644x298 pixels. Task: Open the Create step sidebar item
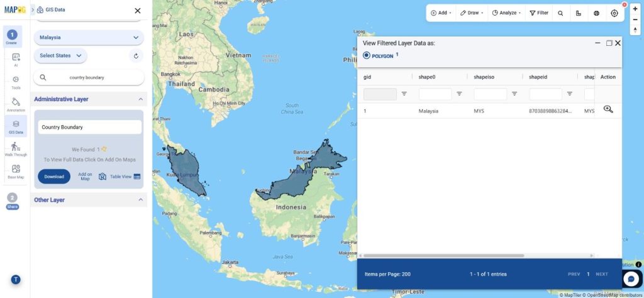12,37
